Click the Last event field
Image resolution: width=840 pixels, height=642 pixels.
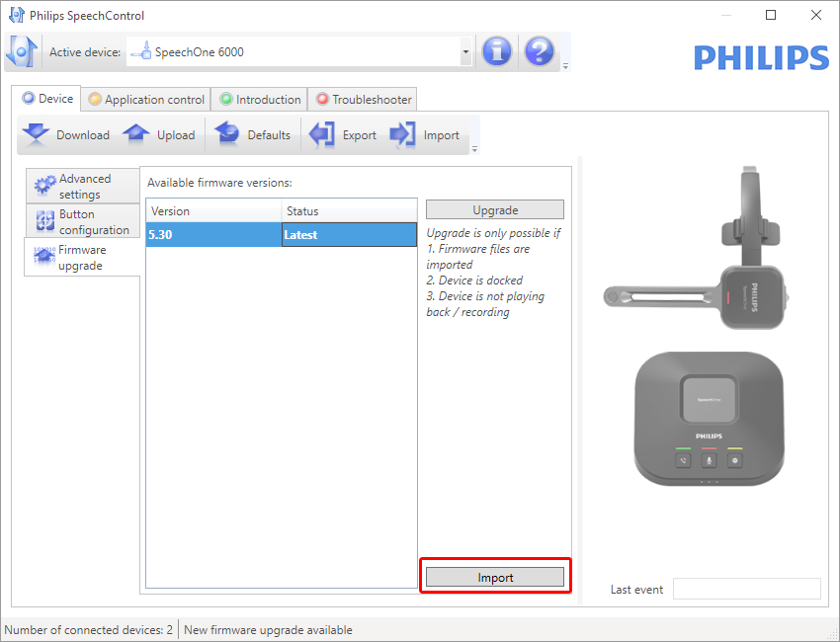(x=747, y=589)
